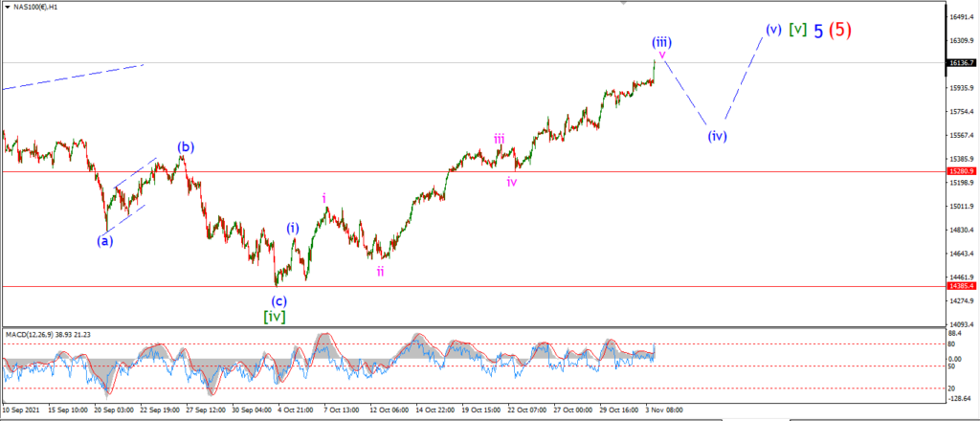Screen dimensions: 980x421
Task: Click the blue (v) wave label
Action: (773, 29)
